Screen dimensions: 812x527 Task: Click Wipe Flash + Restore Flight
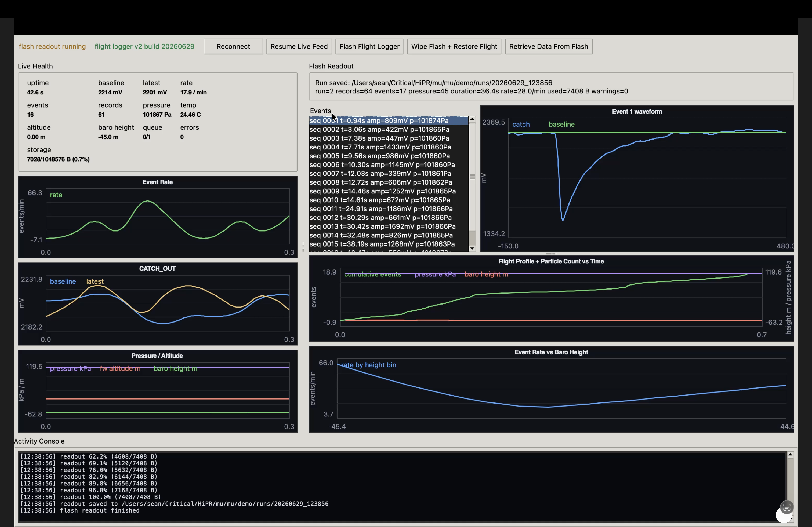coord(454,46)
